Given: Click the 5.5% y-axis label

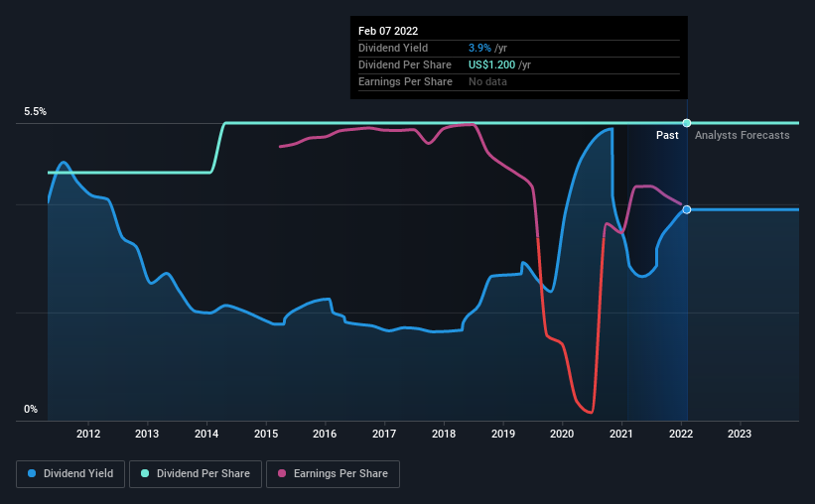Looking at the screenshot, I should (x=35, y=111).
